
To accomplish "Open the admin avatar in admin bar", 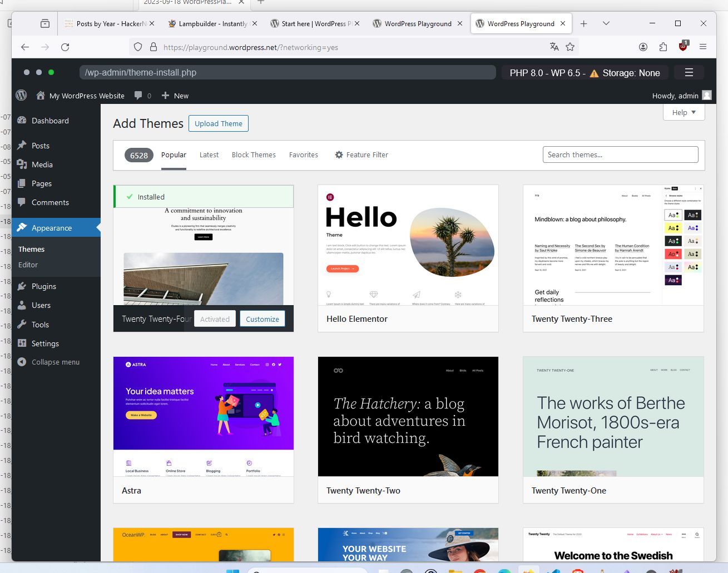I will pos(707,96).
